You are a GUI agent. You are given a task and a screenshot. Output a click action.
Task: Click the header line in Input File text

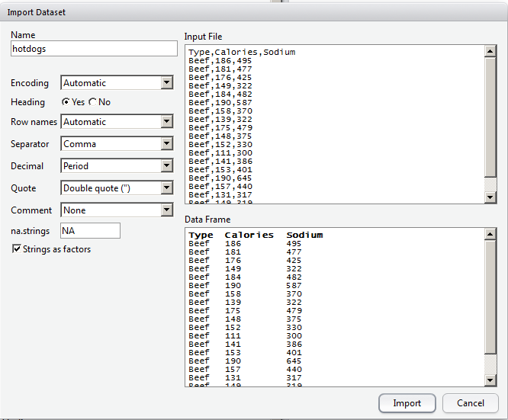[x=242, y=53]
